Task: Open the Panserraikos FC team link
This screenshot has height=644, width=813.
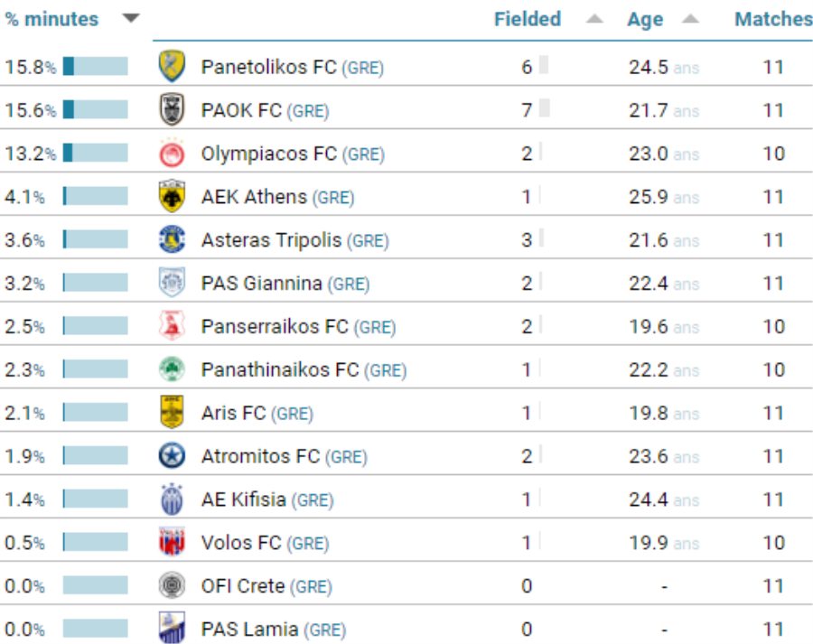Action: (x=275, y=327)
